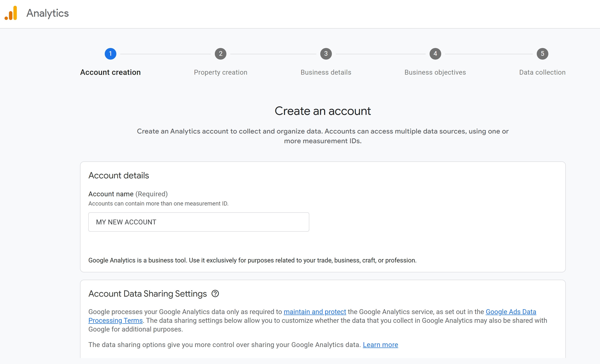Click the step 4 circle icon
This screenshot has height=364, width=600.
[x=435, y=54]
